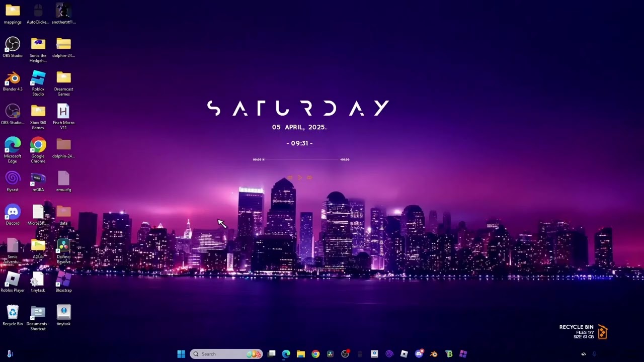644x362 pixels.
Task: Open Roblox from taskbar
Action: point(404,354)
